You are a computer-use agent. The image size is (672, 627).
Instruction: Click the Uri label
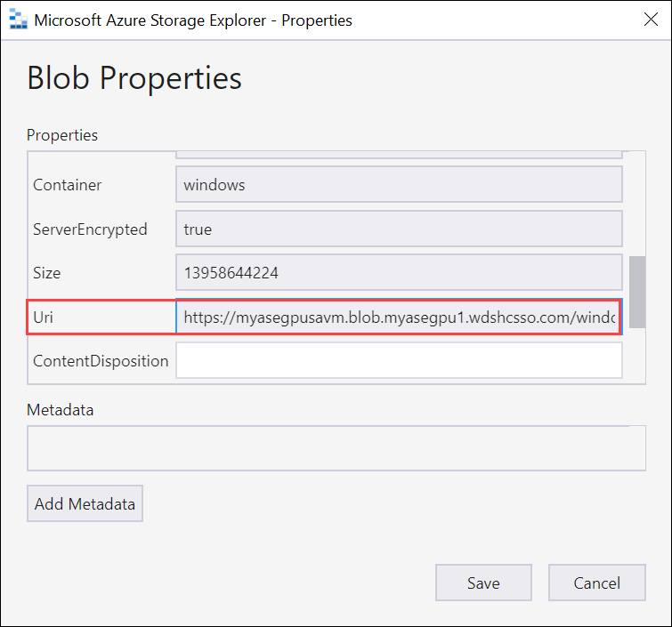[x=44, y=318]
